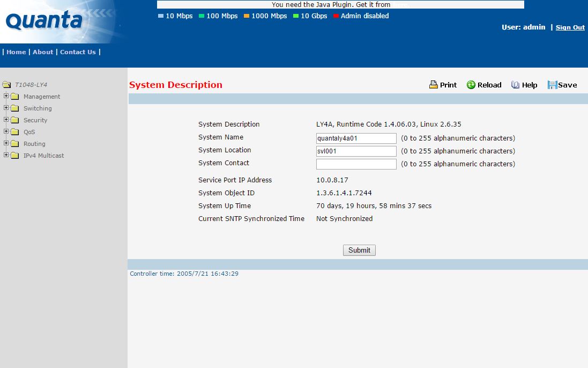Click the T1048-LY4 root folder icon

coord(7,85)
